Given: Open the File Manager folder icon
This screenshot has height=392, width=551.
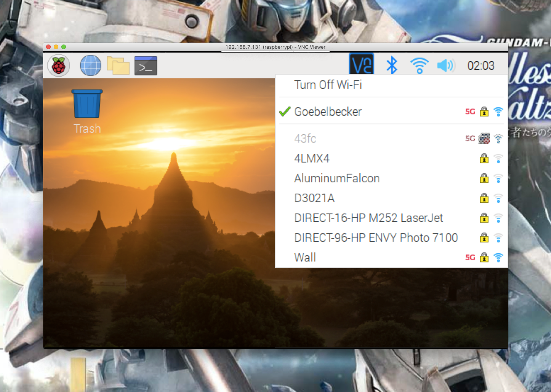Looking at the screenshot, I should [x=118, y=65].
